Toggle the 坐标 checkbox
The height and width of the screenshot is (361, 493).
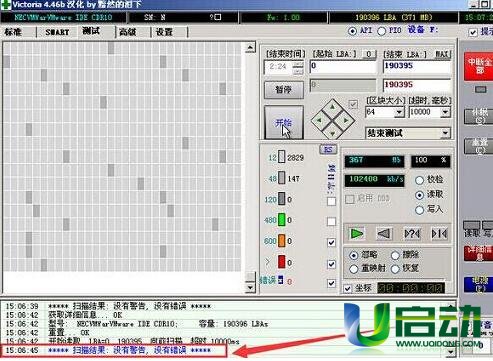348,288
